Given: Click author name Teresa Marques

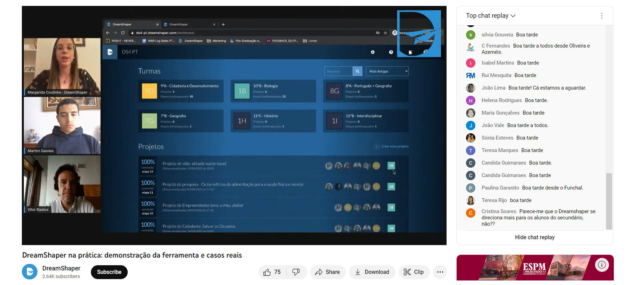Looking at the screenshot, I should 500,150.
